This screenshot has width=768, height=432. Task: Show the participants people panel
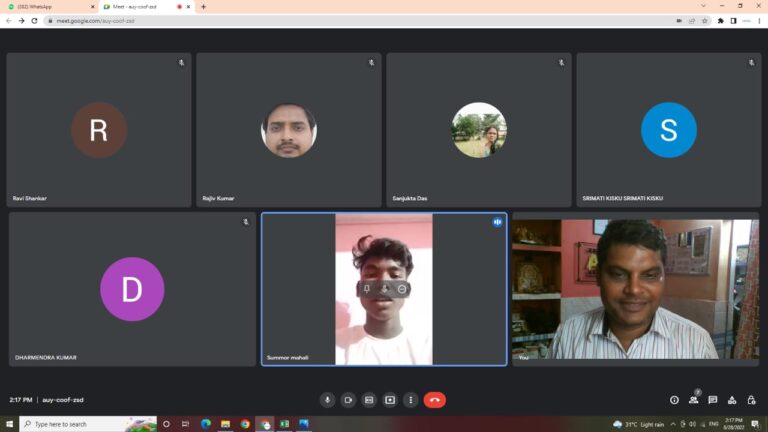pos(694,400)
